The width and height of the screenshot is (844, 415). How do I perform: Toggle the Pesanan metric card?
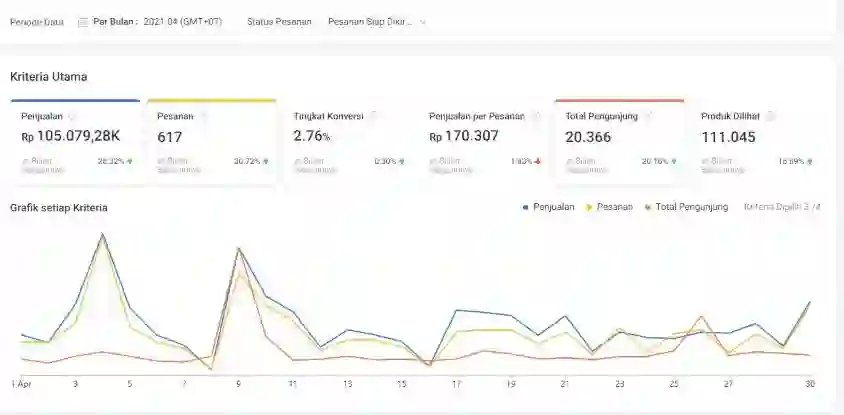pos(212,142)
